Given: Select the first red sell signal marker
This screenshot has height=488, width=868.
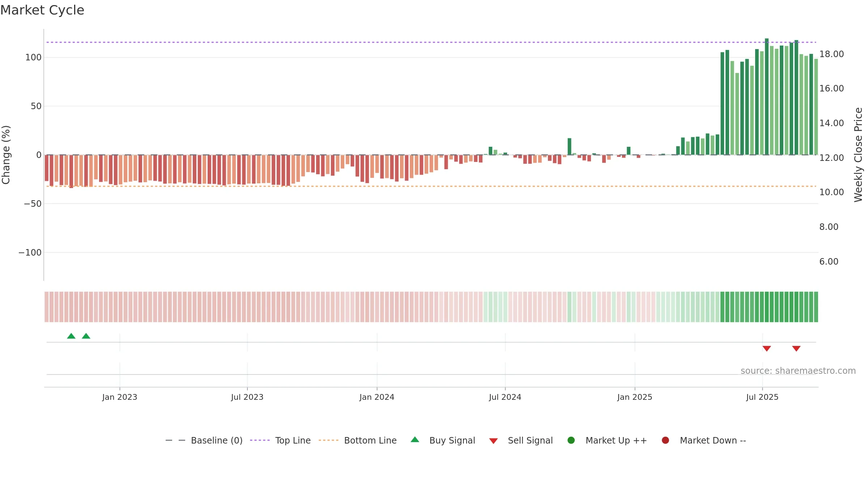Looking at the screenshot, I should click(767, 348).
